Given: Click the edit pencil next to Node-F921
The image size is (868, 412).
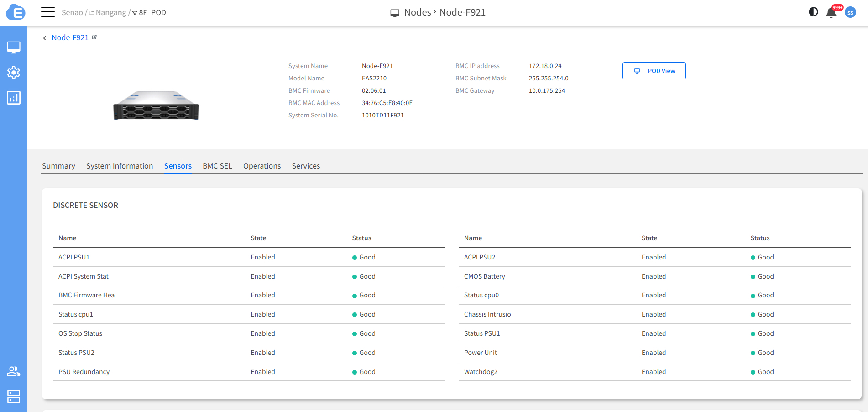Looking at the screenshot, I should (x=94, y=37).
